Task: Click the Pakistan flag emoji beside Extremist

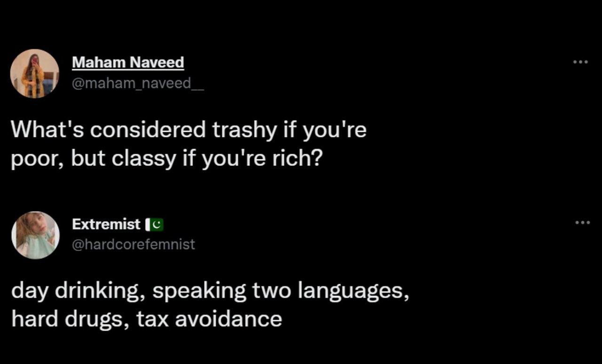Action: click(x=154, y=225)
